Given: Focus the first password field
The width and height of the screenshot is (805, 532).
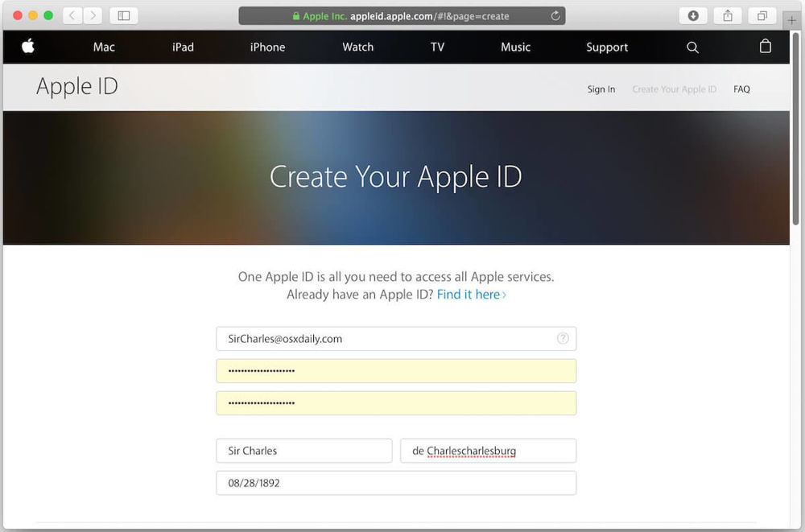Looking at the screenshot, I should [396, 371].
